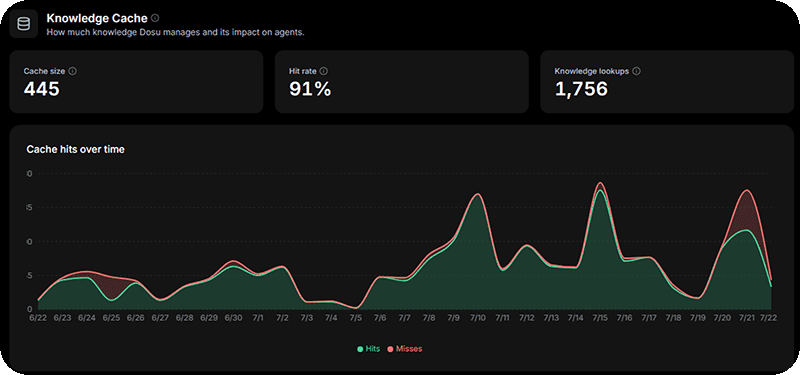
Task: Click the Hit rate value 91%
Action: click(310, 89)
